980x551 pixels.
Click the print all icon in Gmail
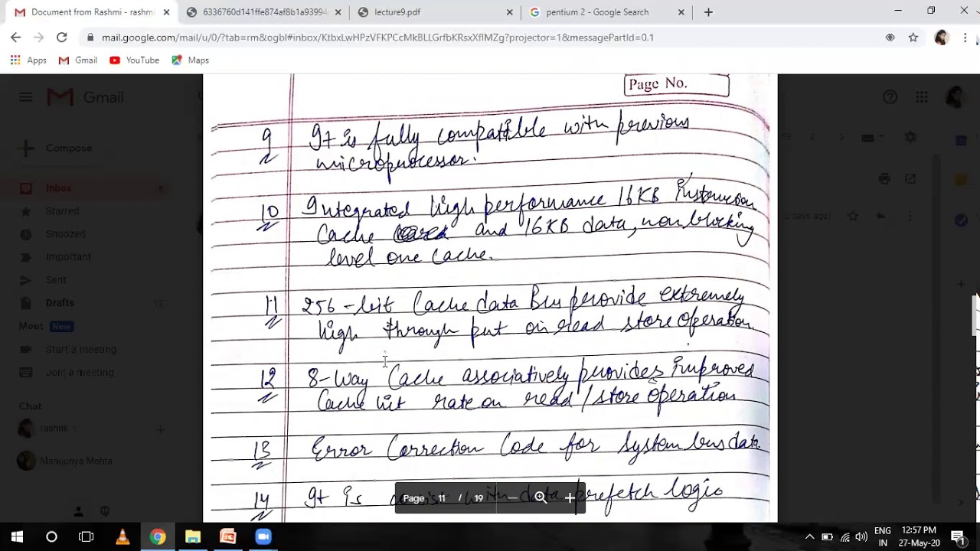click(x=884, y=178)
